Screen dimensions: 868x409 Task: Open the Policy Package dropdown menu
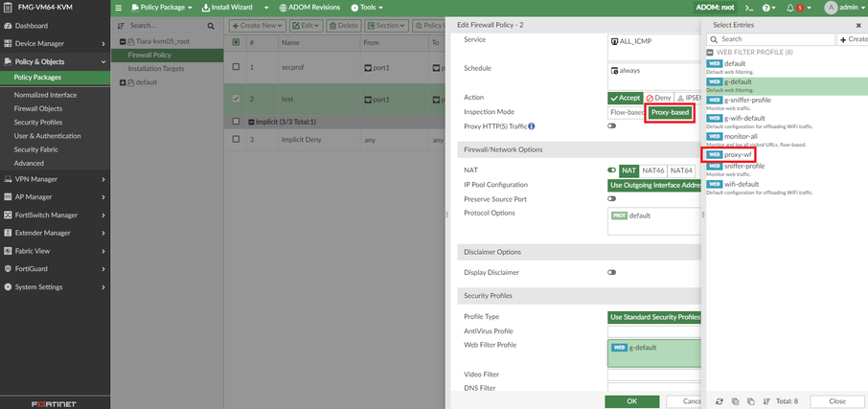coord(162,8)
